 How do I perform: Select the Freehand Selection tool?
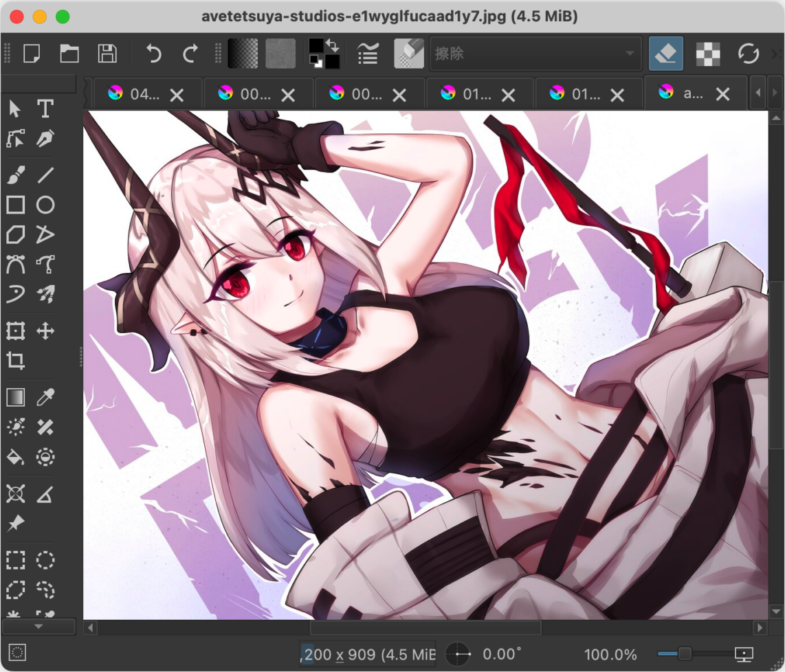click(45, 590)
